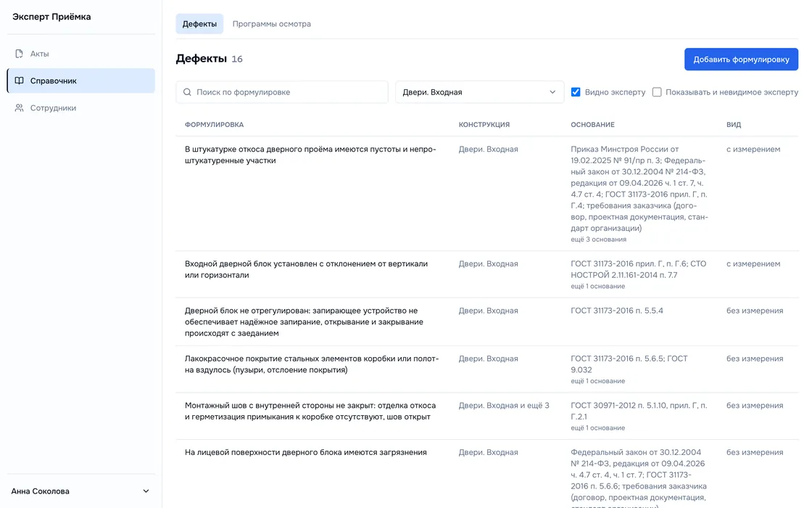The width and height of the screenshot is (812, 508).
Task: Click the Федеральный закон basis in the На лицевой поверхности row
Action: 639,480
